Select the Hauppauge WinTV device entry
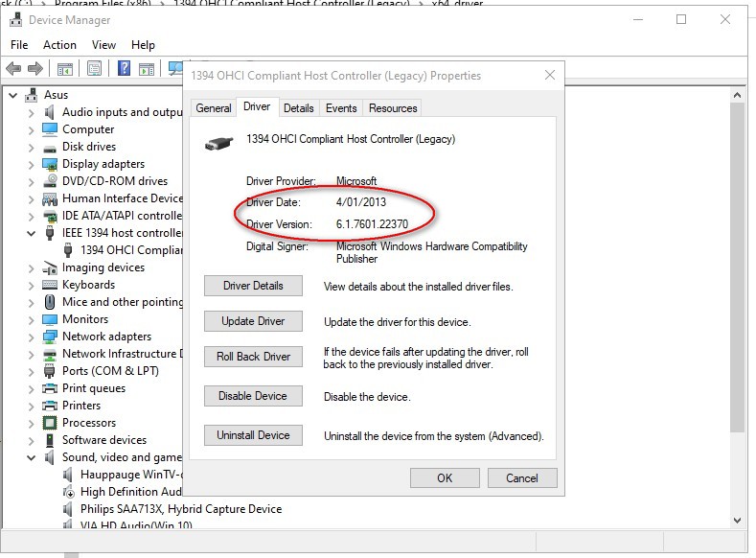This screenshot has height=558, width=756. click(131, 475)
